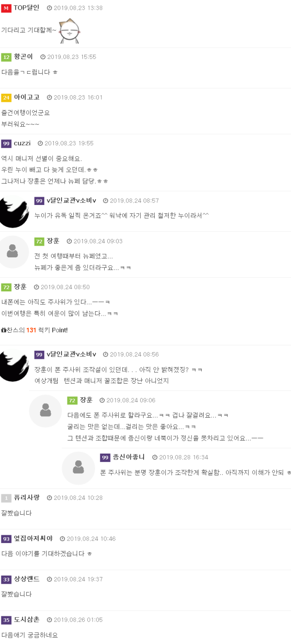Click v달인교관v소비v's avatar on the 08:56 comment
Screen dimensions: 291x644
click(x=13, y=365)
